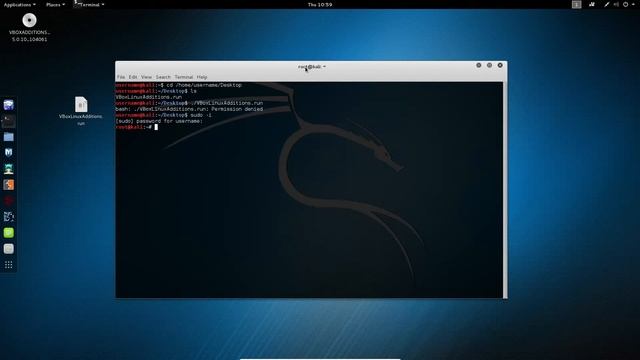Open the View menu in terminal
The image size is (640, 360).
[x=146, y=77]
